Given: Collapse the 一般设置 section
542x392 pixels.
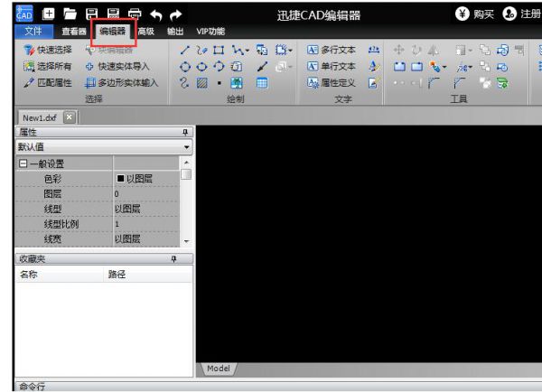Looking at the screenshot, I should pos(22,163).
